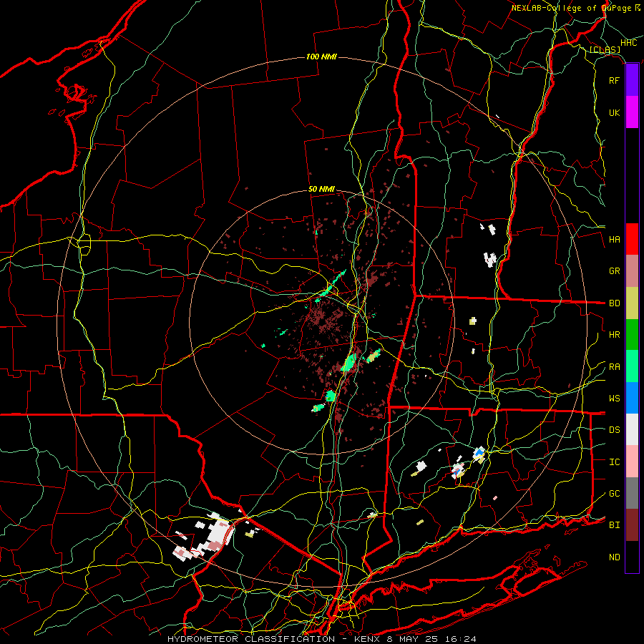Click the 'BI' legend label
Screen dimensions: 644x644
tap(614, 525)
